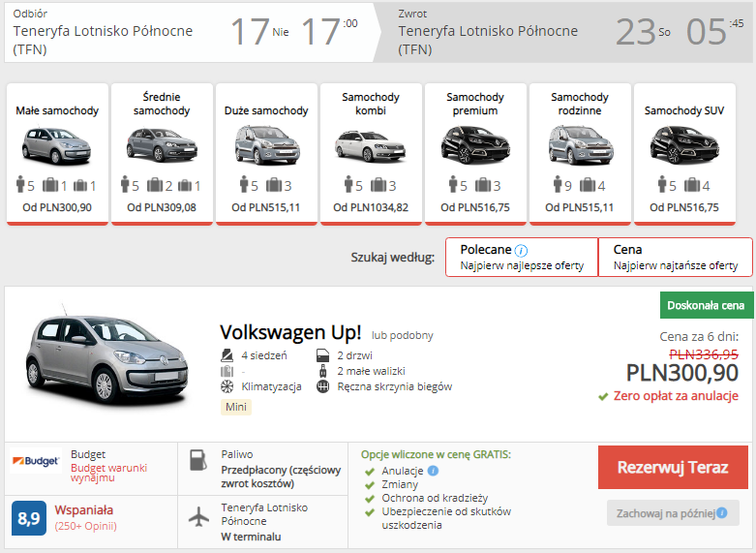The width and height of the screenshot is (756, 553).
Task: Click the pickup time 17:00
Action: (x=329, y=32)
